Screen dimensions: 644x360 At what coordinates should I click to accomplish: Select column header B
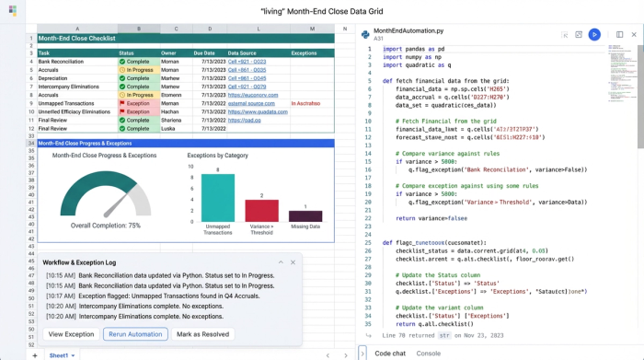[x=139, y=29]
